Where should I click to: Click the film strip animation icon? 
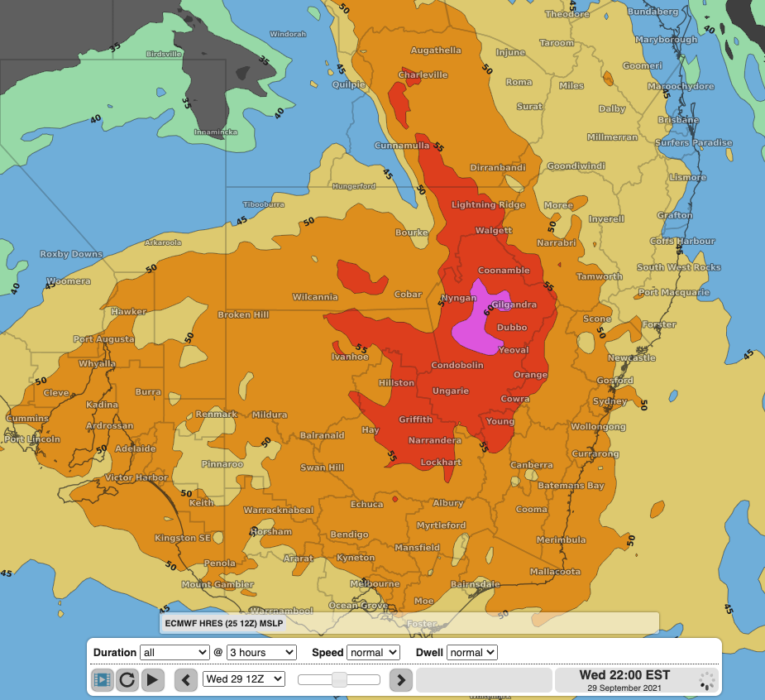[103, 679]
